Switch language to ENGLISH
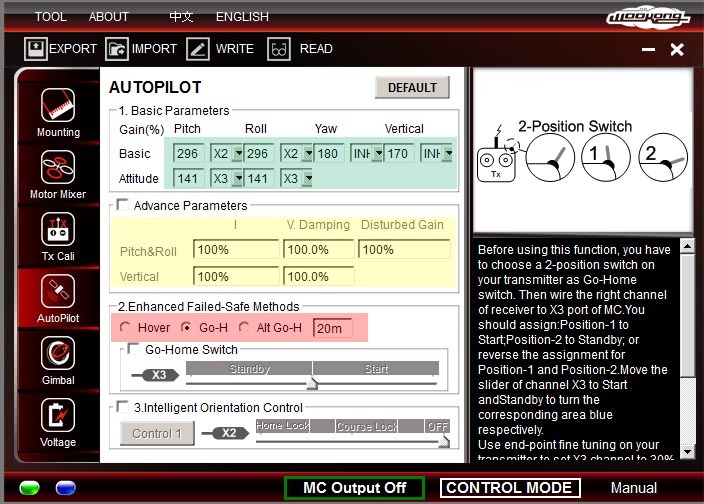The image size is (704, 504). click(x=242, y=16)
